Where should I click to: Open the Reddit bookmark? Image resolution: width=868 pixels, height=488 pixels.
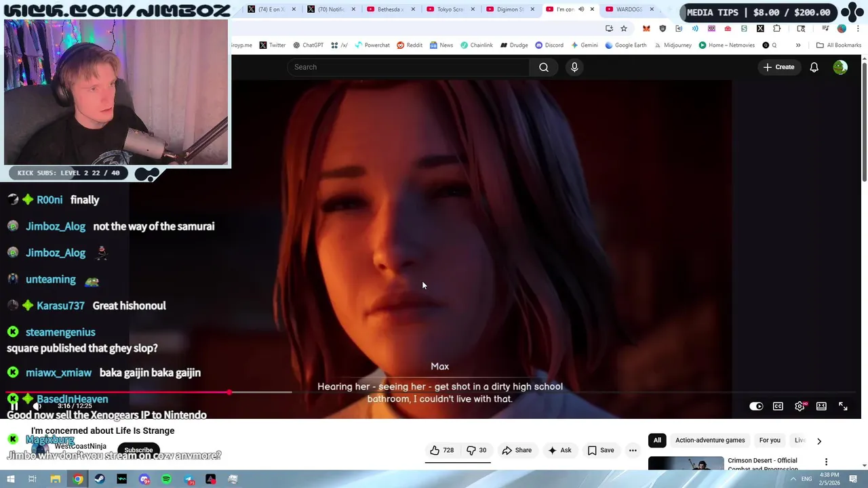[410, 45]
